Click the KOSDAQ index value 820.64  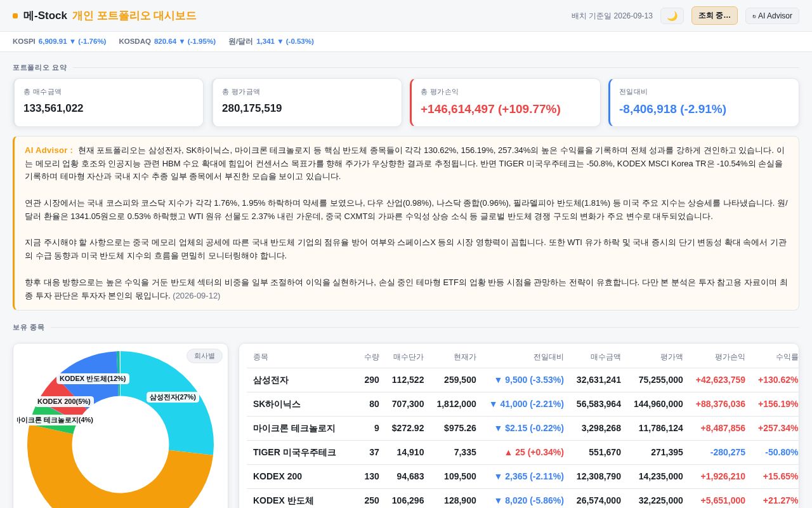coord(165,41)
